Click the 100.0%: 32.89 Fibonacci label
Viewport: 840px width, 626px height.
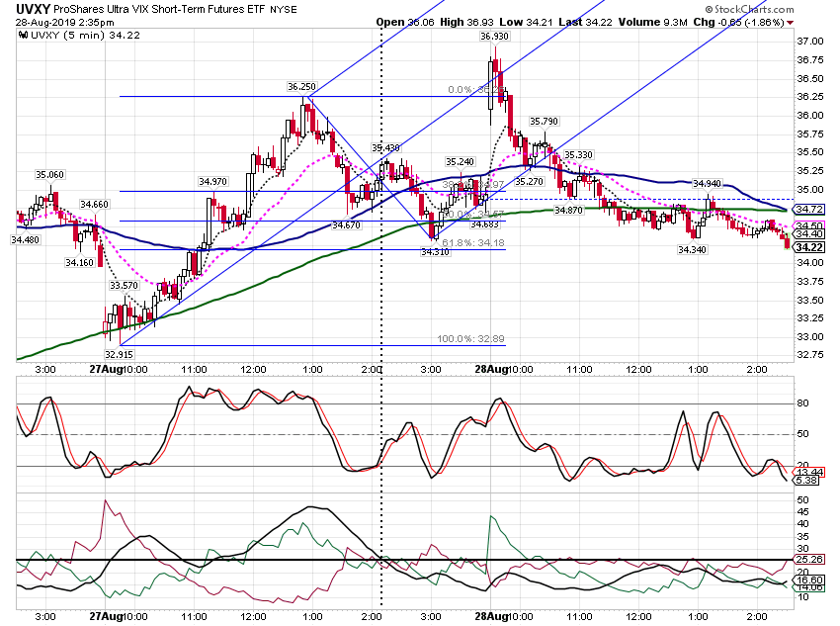(x=470, y=339)
